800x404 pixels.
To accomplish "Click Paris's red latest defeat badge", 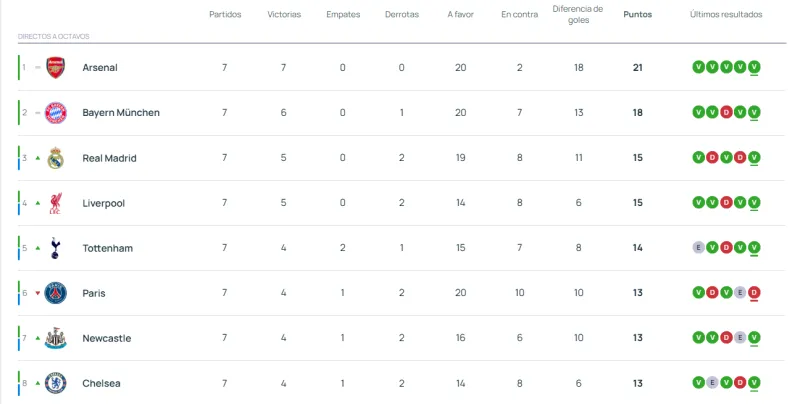I will point(754,292).
